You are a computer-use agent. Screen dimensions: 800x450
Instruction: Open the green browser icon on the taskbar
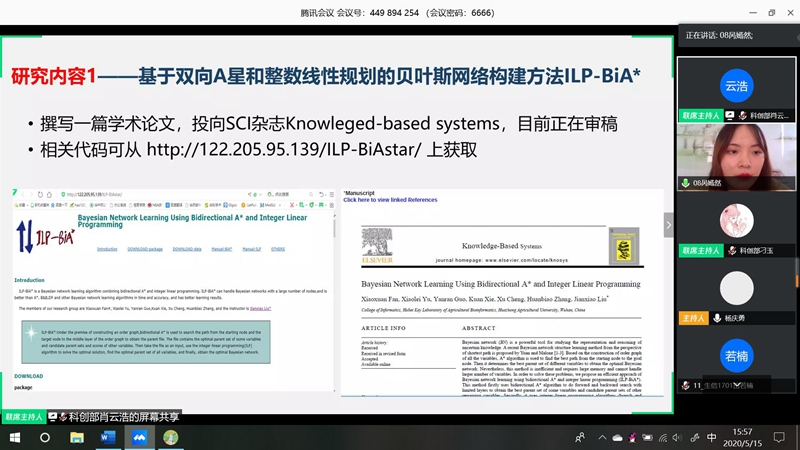pyautogui.click(x=170, y=437)
